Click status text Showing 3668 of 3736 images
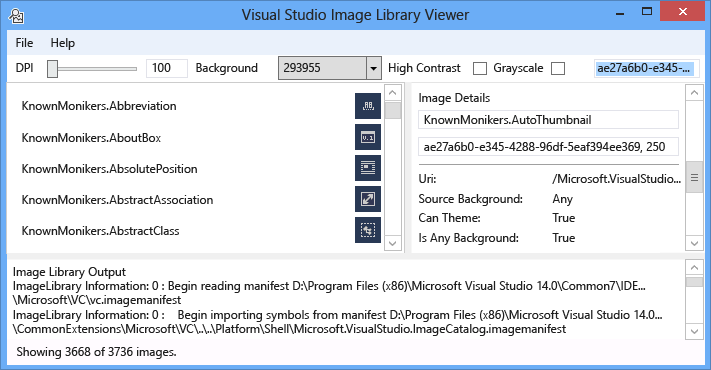The width and height of the screenshot is (711, 370). click(x=96, y=352)
